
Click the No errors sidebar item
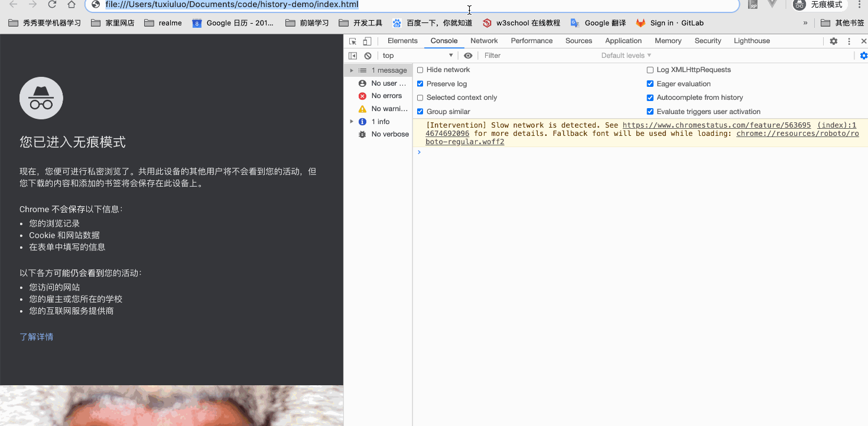tap(382, 96)
